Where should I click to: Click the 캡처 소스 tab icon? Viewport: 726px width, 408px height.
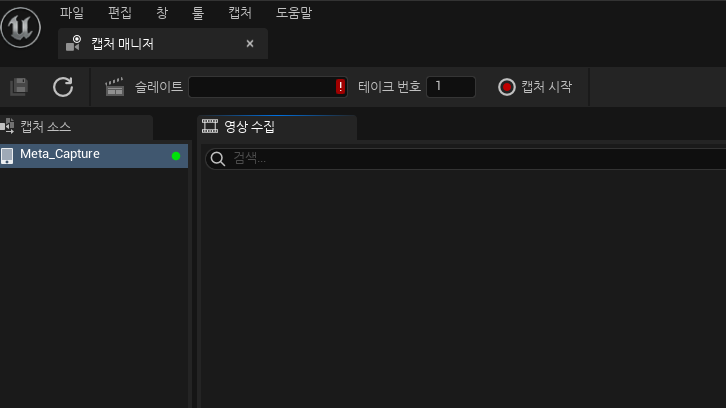point(7,126)
